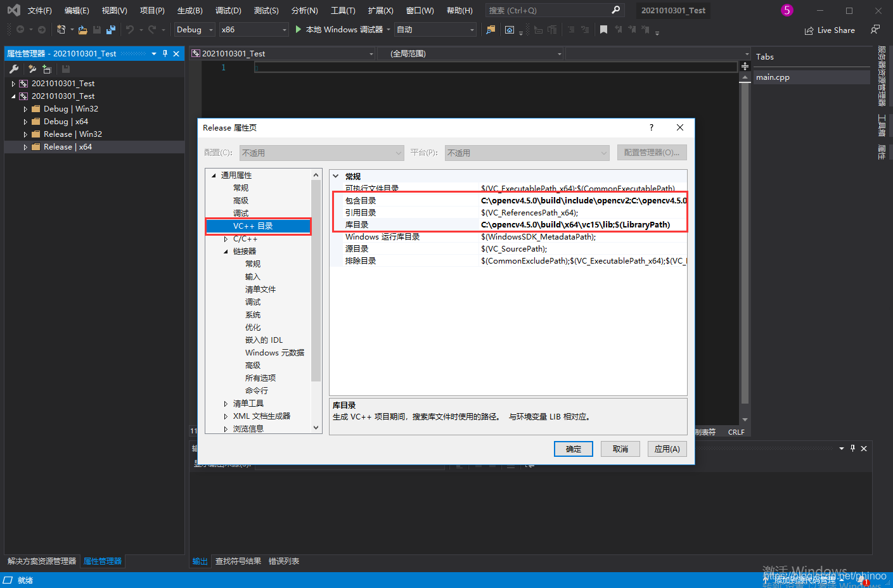This screenshot has width=893, height=588.
Task: Click the add new property sheet wizard icon
Action: tap(32, 69)
